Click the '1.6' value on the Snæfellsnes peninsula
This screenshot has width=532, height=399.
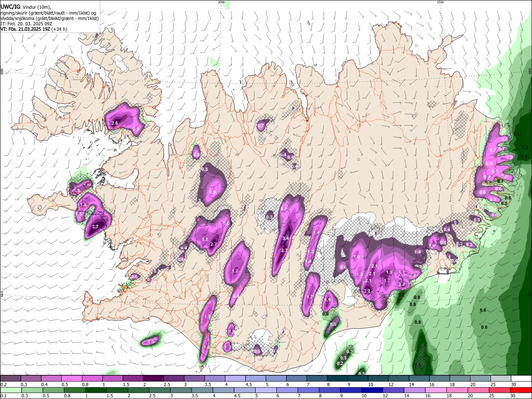click(x=83, y=205)
